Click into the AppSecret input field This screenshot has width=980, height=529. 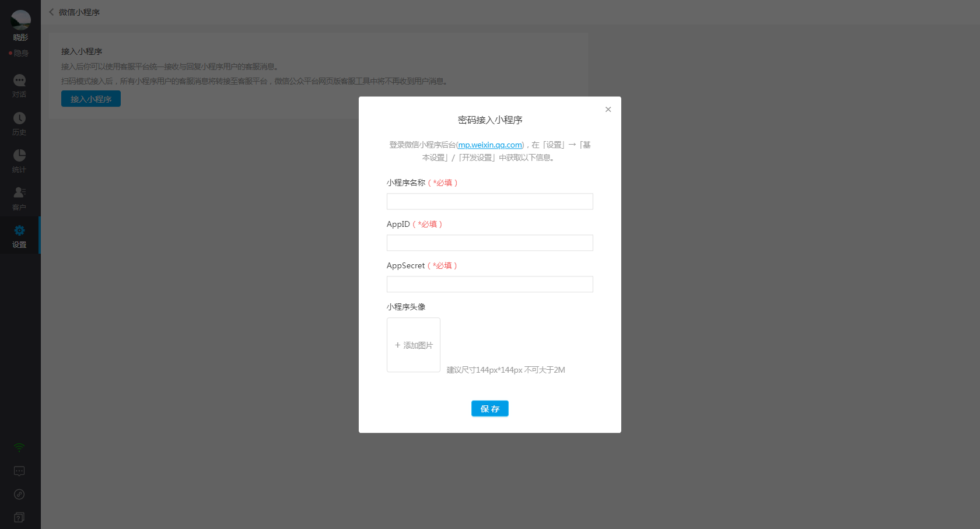pyautogui.click(x=489, y=284)
